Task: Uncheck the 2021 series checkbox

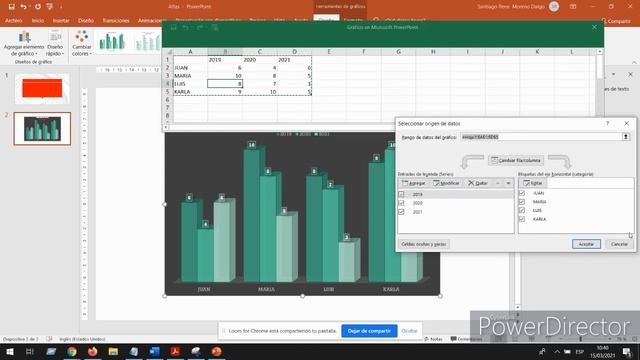Action: pos(402,212)
